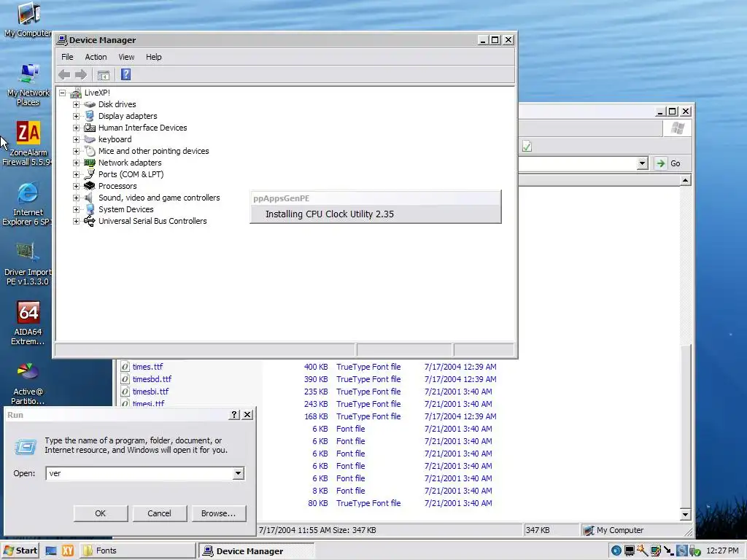Click Browse... in the Run dialog
This screenshot has width=747, height=560.
click(x=218, y=513)
